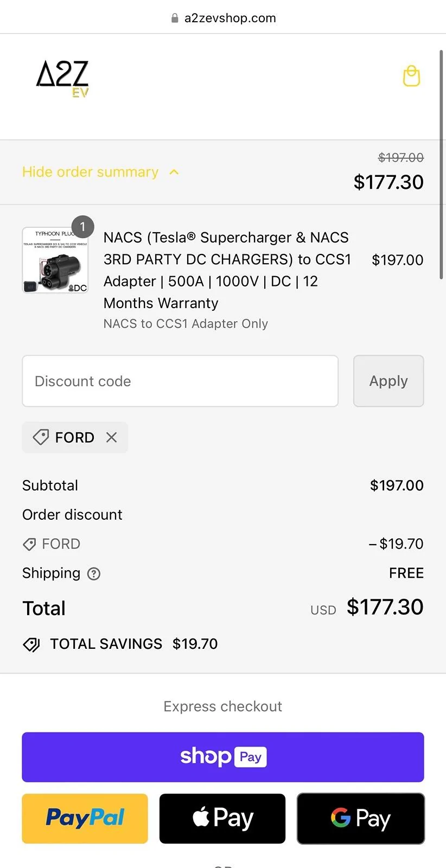Click Hide order summary text
This screenshot has height=868, width=446.
[90, 172]
